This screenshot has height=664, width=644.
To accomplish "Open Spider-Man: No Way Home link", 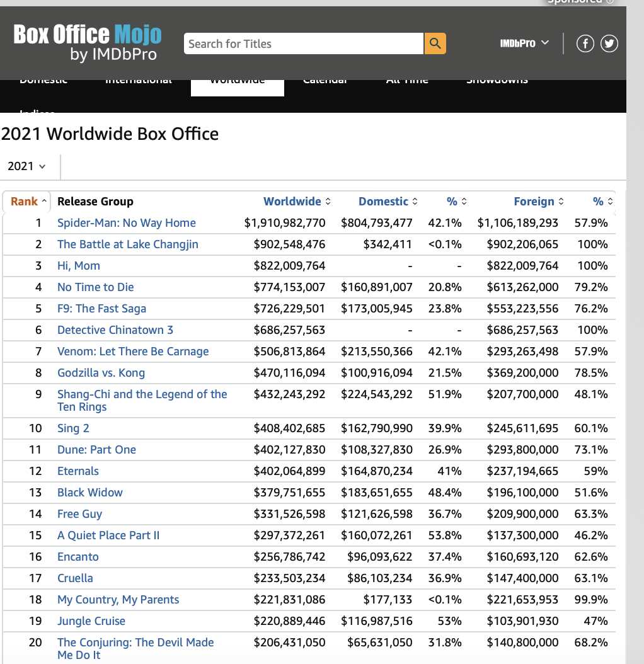I will [126, 223].
